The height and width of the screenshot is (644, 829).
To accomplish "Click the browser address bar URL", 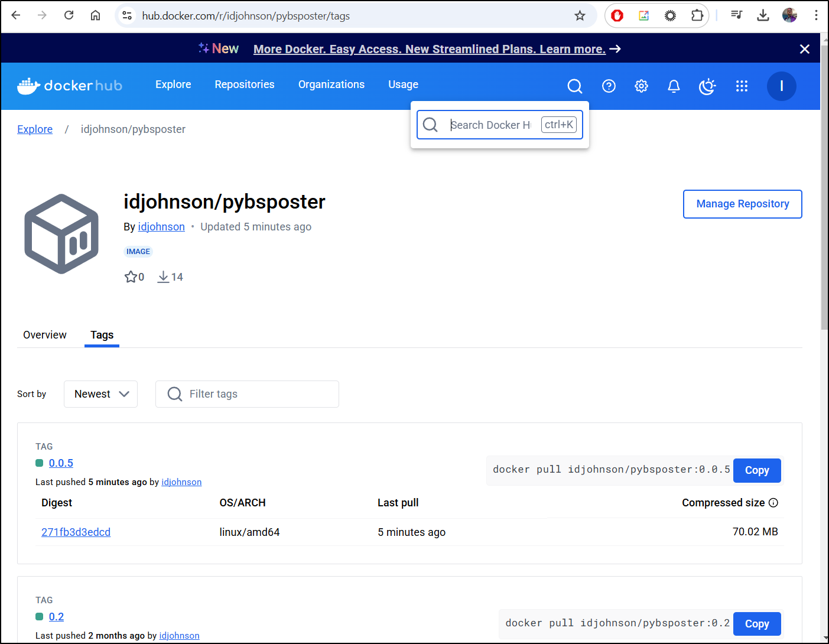I will tap(246, 16).
